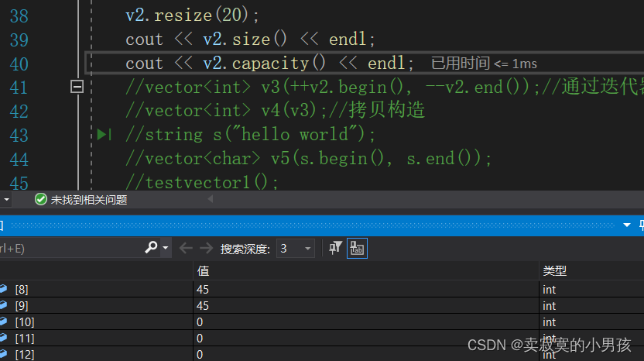Select the [9] row in watch list
Image resolution: width=644 pixels, height=361 pixels.
point(322,306)
